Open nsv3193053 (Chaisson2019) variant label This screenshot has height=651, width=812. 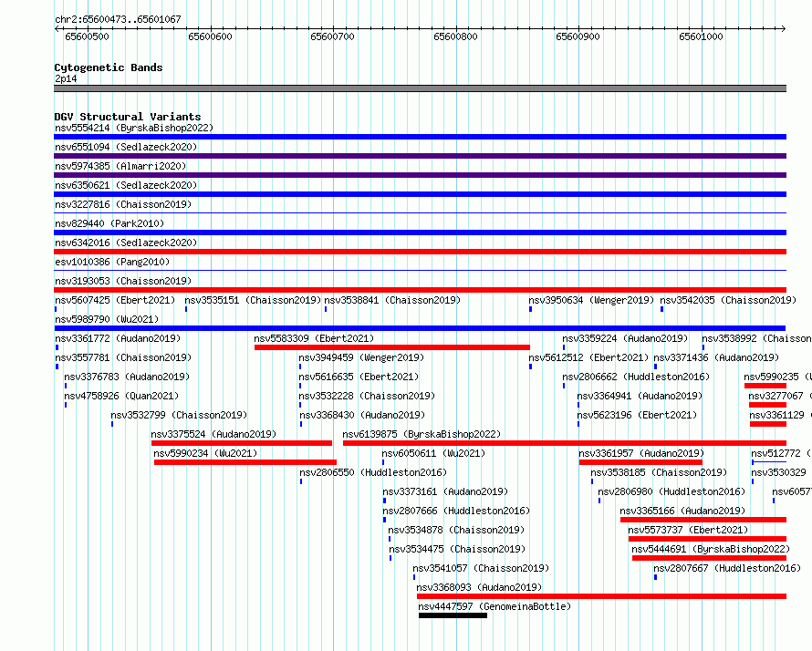tap(123, 281)
